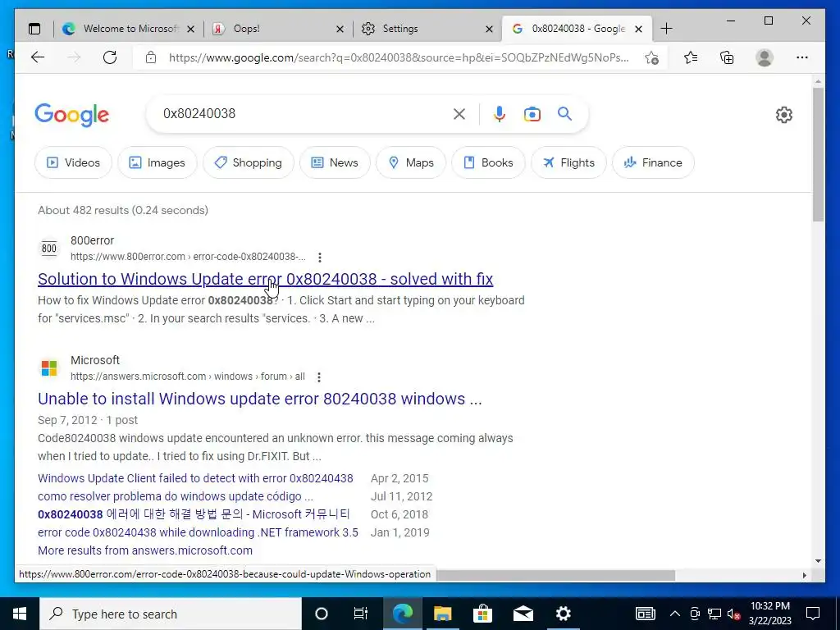Image resolution: width=840 pixels, height=630 pixels.
Task: Close the 0x80240038 Google tab
Action: click(638, 30)
